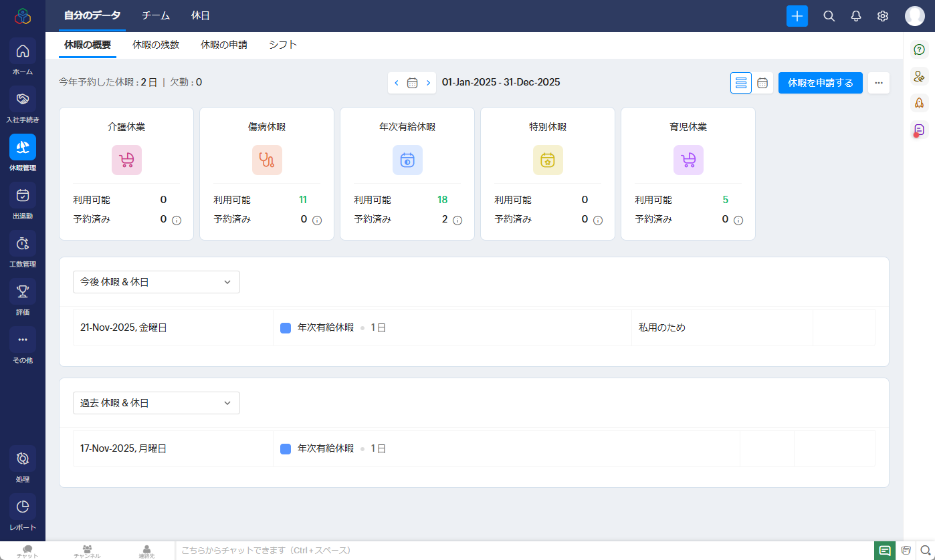Open the ホーム (Home) sidebar icon

[23, 51]
